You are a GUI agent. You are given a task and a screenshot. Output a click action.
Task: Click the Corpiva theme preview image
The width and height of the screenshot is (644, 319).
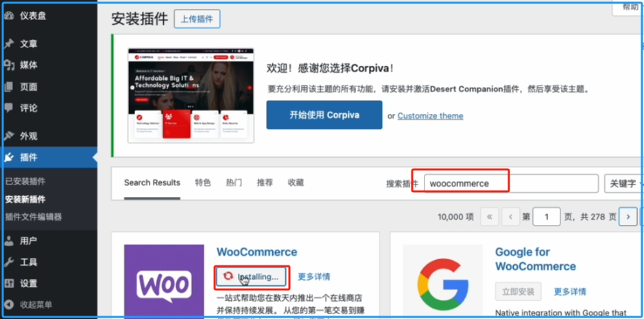point(191,96)
